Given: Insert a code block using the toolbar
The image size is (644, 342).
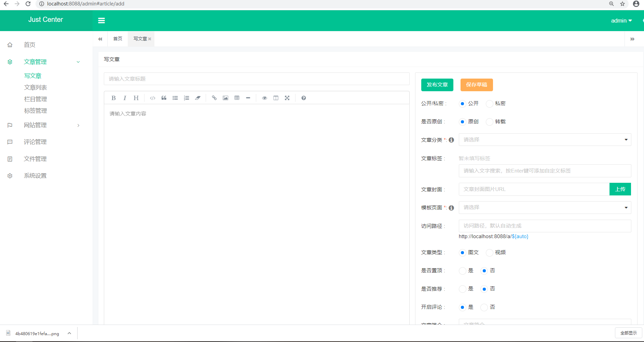Looking at the screenshot, I should [x=152, y=98].
